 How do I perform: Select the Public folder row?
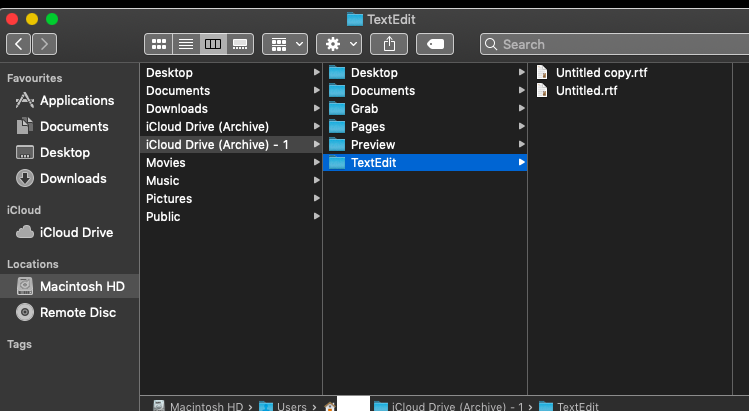click(231, 216)
